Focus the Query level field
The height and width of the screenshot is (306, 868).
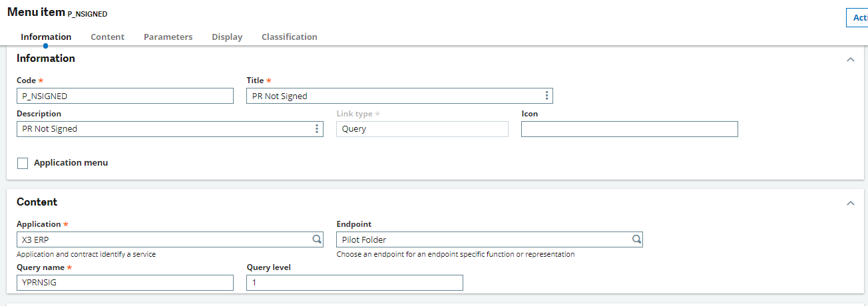(354, 283)
